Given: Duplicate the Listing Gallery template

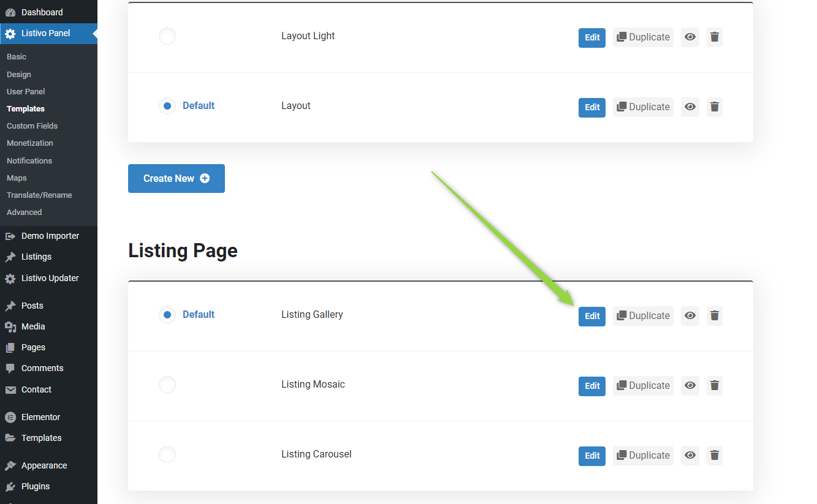Looking at the screenshot, I should click(643, 316).
